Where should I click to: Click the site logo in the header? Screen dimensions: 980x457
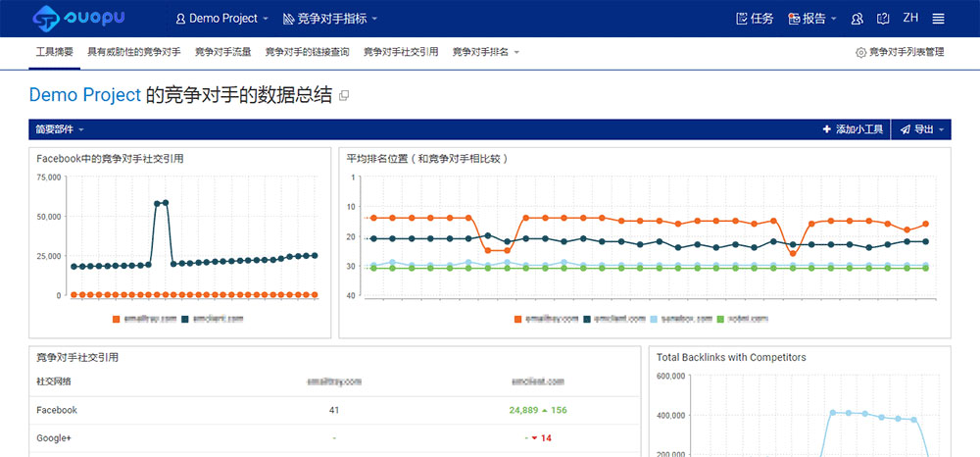click(x=78, y=18)
